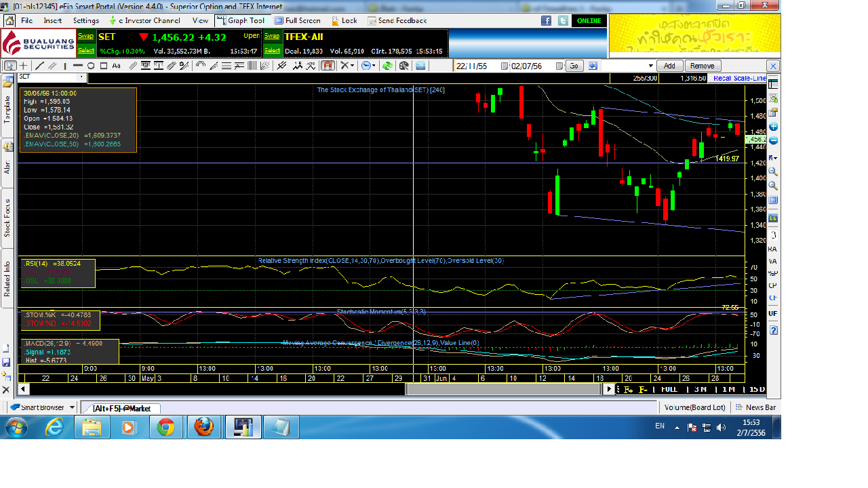Select the Fibonacci arc tool

(x=201, y=66)
